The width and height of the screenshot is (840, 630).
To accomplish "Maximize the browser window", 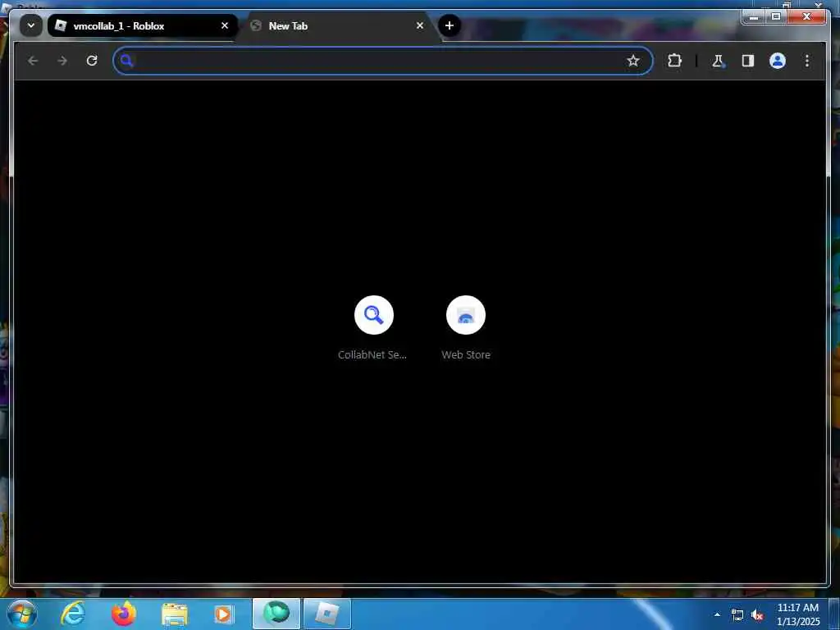I will click(x=776, y=17).
